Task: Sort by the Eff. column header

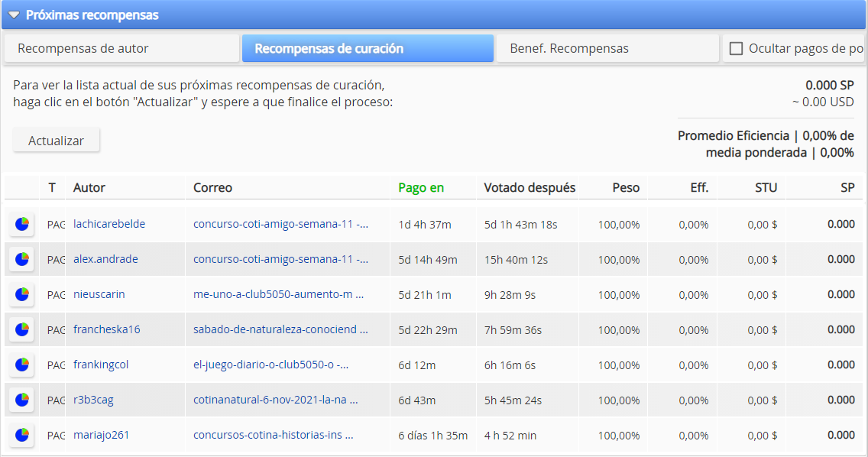Action: click(x=699, y=188)
